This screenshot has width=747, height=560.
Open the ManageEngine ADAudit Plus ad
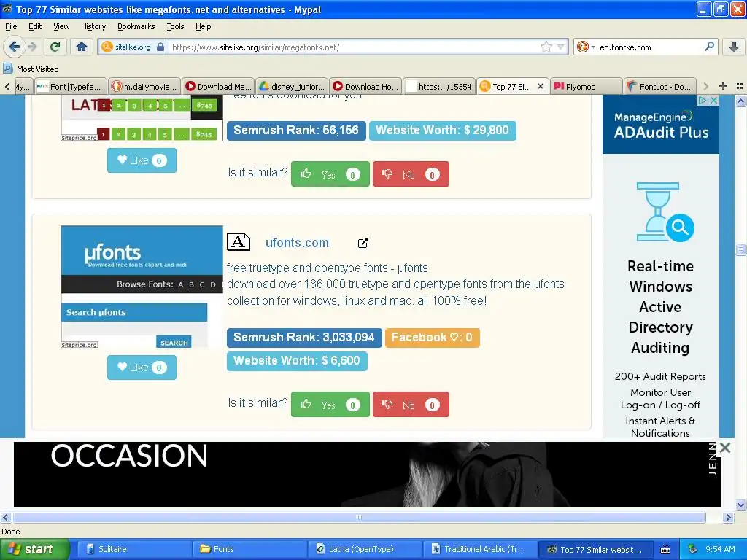click(x=661, y=267)
